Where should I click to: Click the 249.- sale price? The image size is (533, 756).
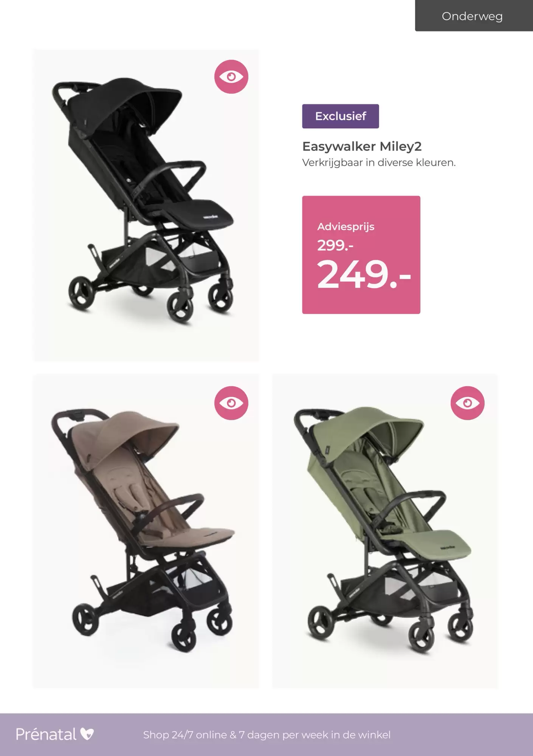[x=364, y=274]
